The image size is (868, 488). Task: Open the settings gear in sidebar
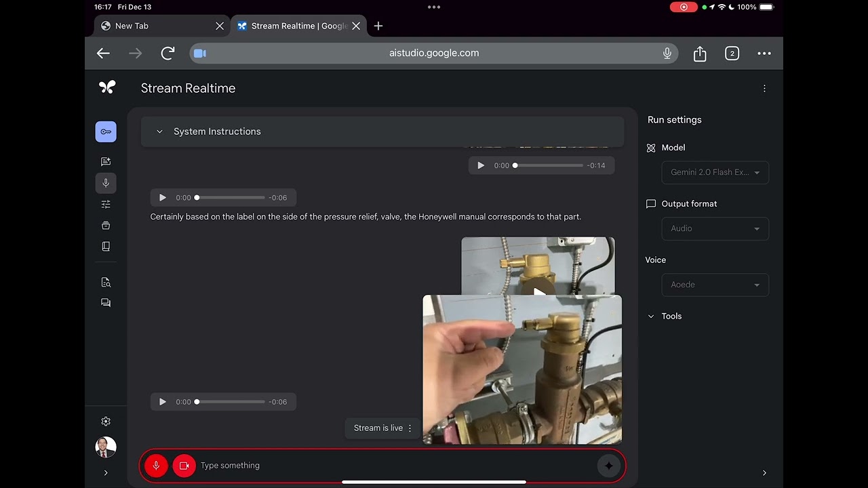click(106, 421)
